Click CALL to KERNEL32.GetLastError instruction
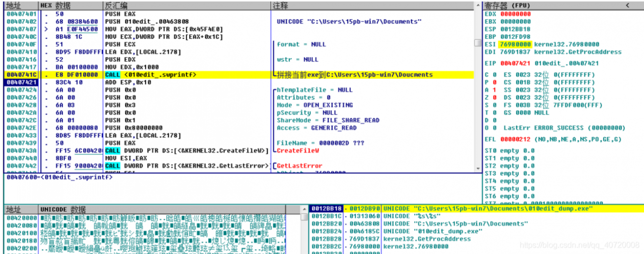Screen dimensions: 644x254 [187, 165]
